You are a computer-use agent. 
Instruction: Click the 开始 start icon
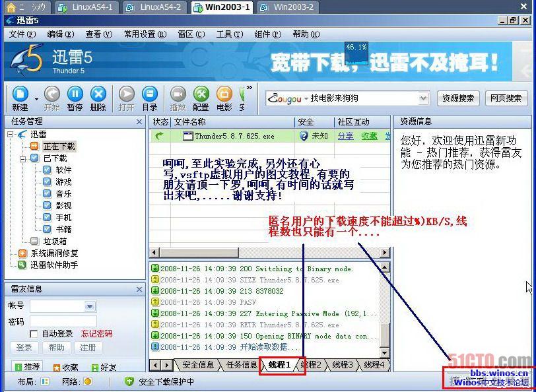click(x=52, y=94)
